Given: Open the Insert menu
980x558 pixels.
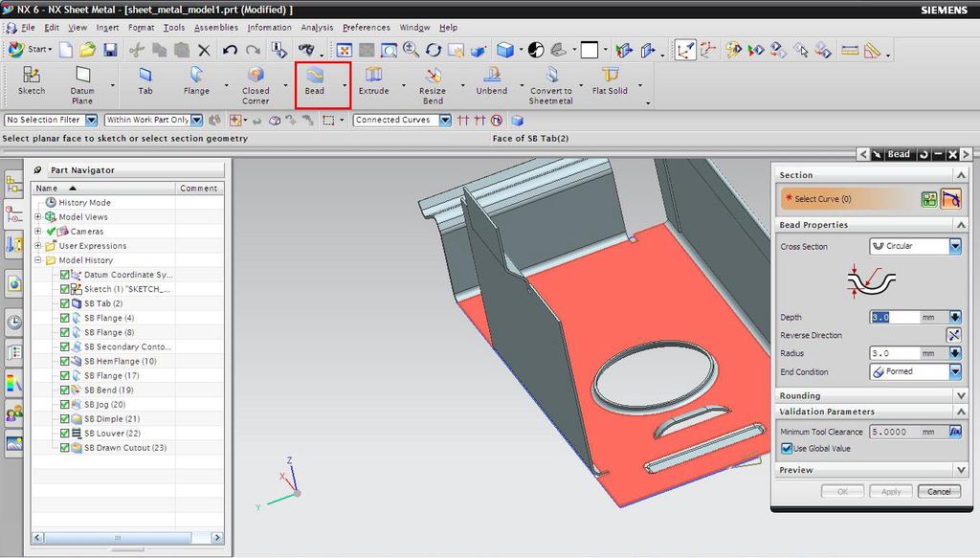Looking at the screenshot, I should [107, 28].
